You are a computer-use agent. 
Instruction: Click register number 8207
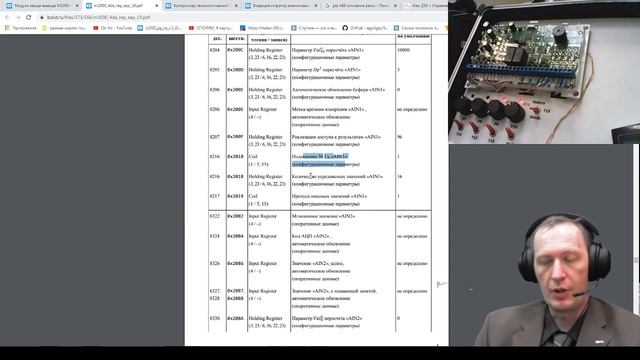tap(215, 137)
